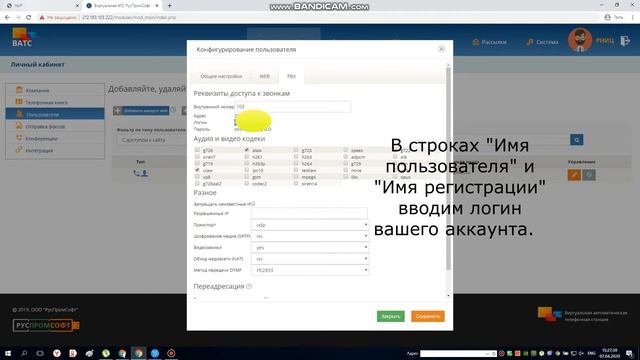The height and width of the screenshot is (360, 640).
Task: Click the browser address bar
Action: tap(318, 18)
